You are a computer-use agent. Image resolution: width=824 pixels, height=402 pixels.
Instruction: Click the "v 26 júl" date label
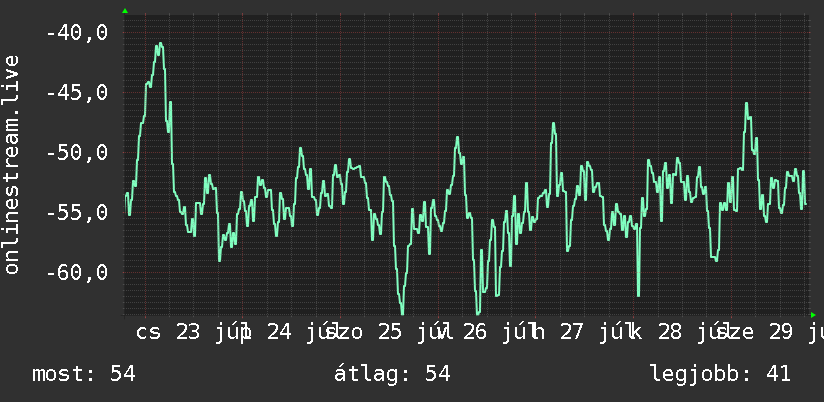(x=480, y=333)
